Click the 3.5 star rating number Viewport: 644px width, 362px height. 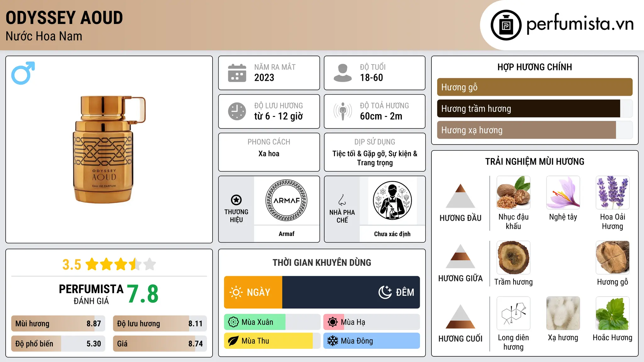(x=72, y=265)
